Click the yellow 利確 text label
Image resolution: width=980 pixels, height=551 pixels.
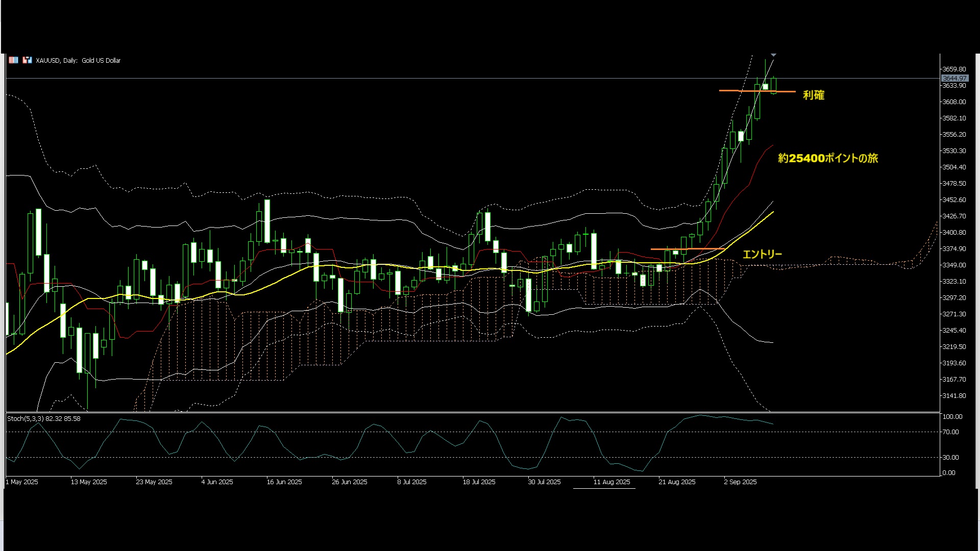[814, 95]
